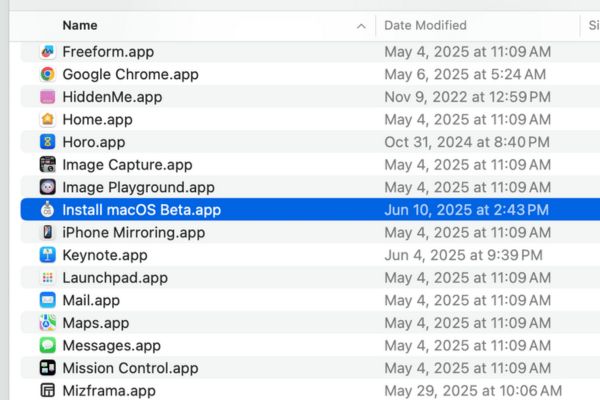Select the Image Capture.app file name
The width and height of the screenshot is (600, 400).
pyautogui.click(x=127, y=165)
